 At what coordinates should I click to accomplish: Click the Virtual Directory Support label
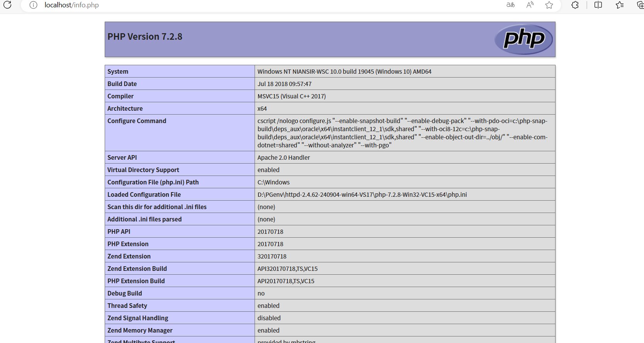[x=143, y=170]
